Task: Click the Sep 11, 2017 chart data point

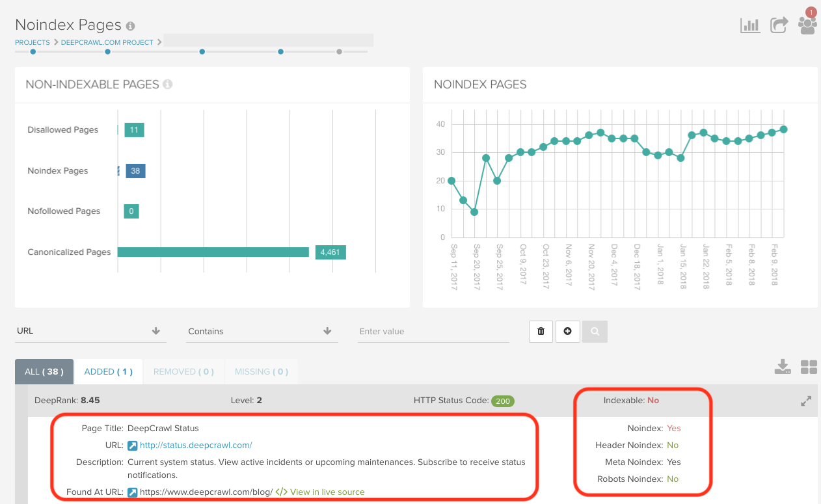Action: pos(451,181)
